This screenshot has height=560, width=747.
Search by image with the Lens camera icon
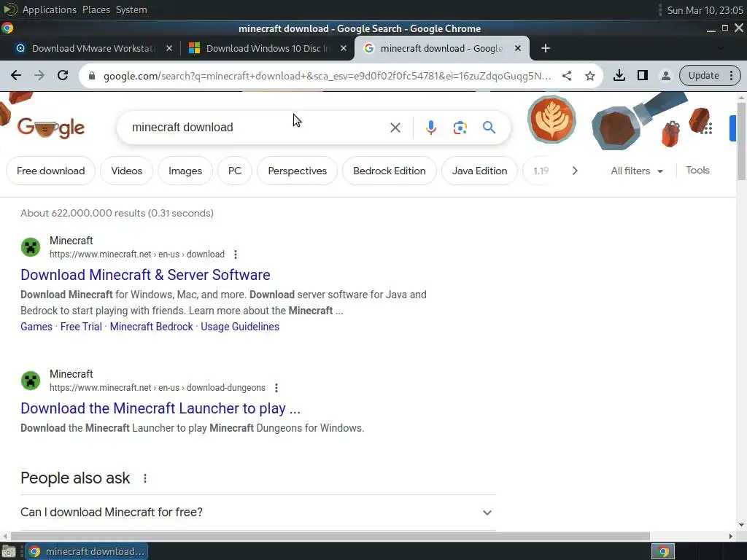(x=460, y=127)
